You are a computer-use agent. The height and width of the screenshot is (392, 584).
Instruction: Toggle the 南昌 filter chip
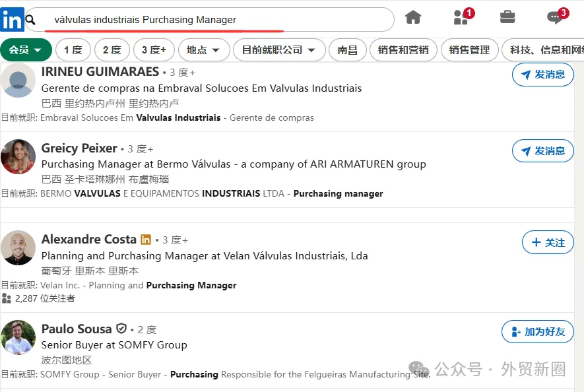pyautogui.click(x=348, y=50)
